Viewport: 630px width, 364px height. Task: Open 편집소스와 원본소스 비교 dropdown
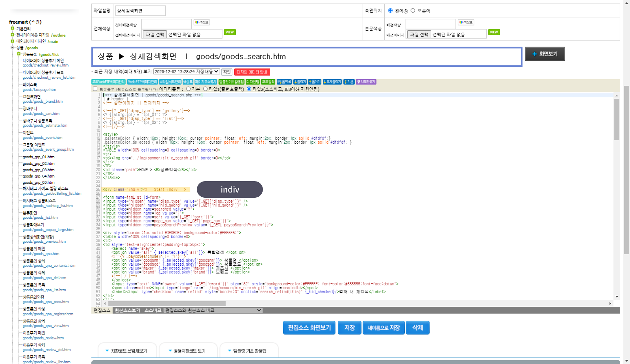point(213,310)
